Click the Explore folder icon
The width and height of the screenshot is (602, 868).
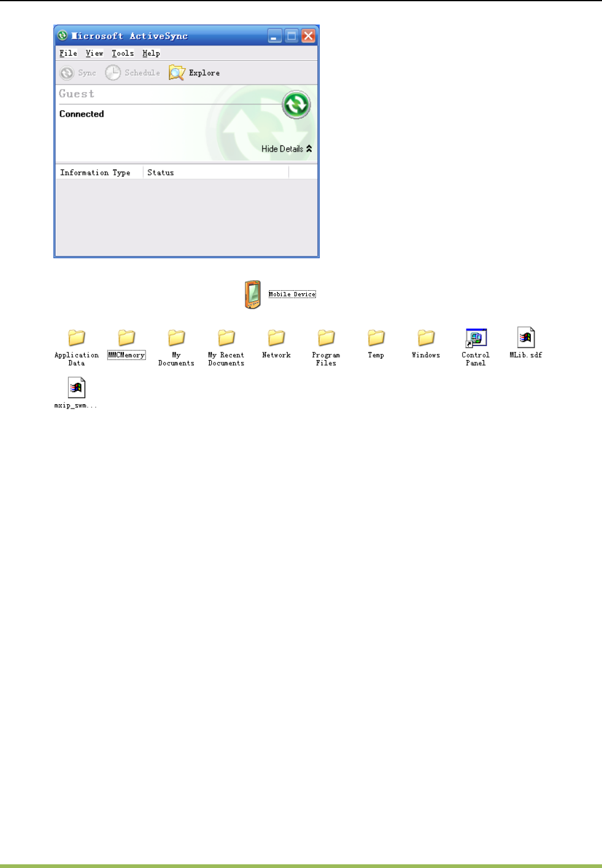click(x=177, y=72)
